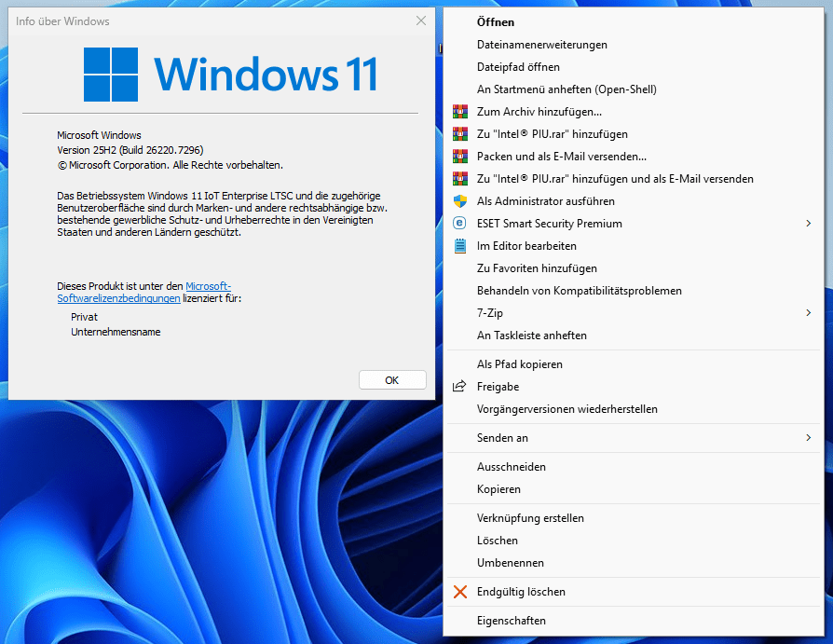This screenshot has height=644, width=833.
Task: Select 'Endgültig löschen' entry
Action: (634, 592)
